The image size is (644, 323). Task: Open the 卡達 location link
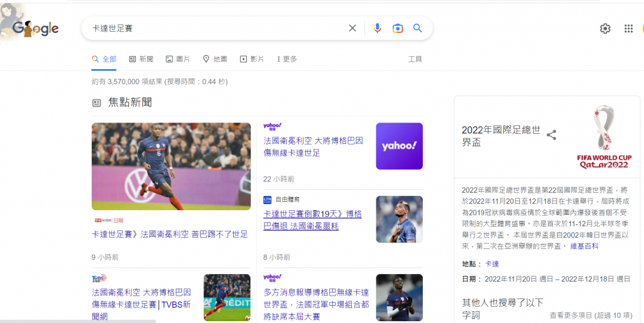[492, 264]
